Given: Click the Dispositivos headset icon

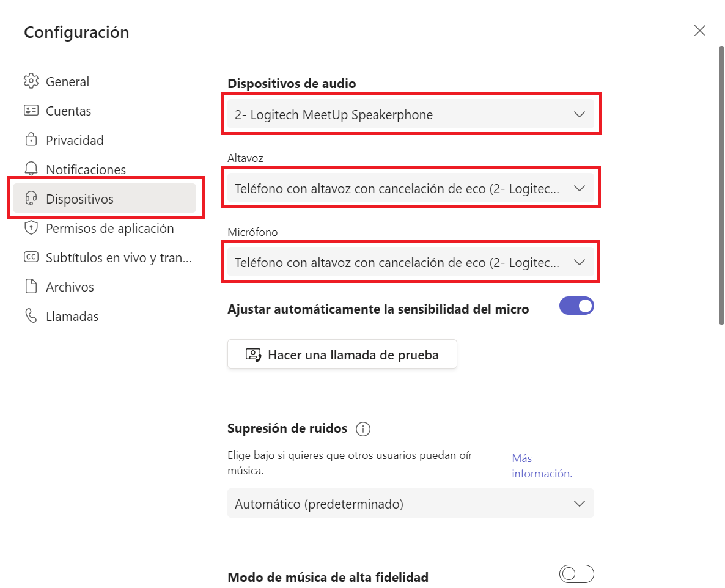Looking at the screenshot, I should [x=31, y=199].
